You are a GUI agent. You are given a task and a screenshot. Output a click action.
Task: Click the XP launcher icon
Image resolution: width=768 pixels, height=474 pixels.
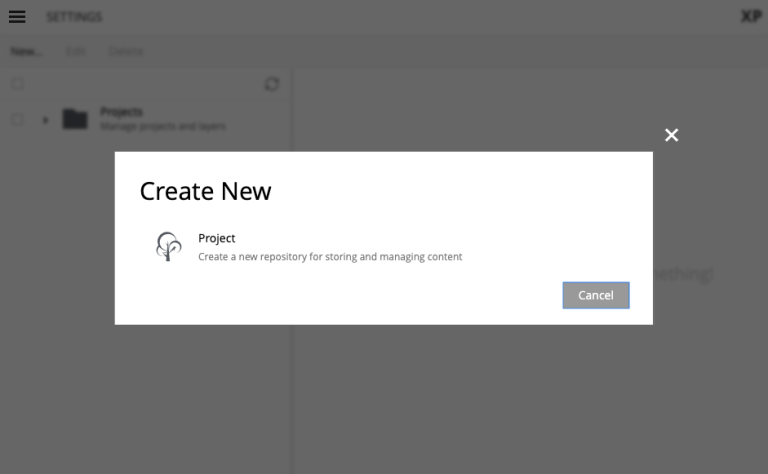click(751, 17)
